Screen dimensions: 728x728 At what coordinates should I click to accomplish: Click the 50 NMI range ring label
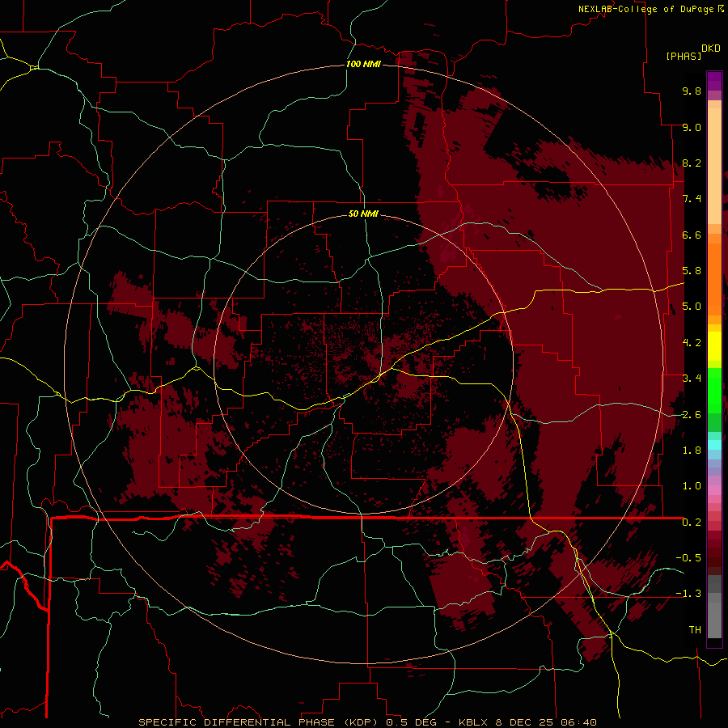363,214
